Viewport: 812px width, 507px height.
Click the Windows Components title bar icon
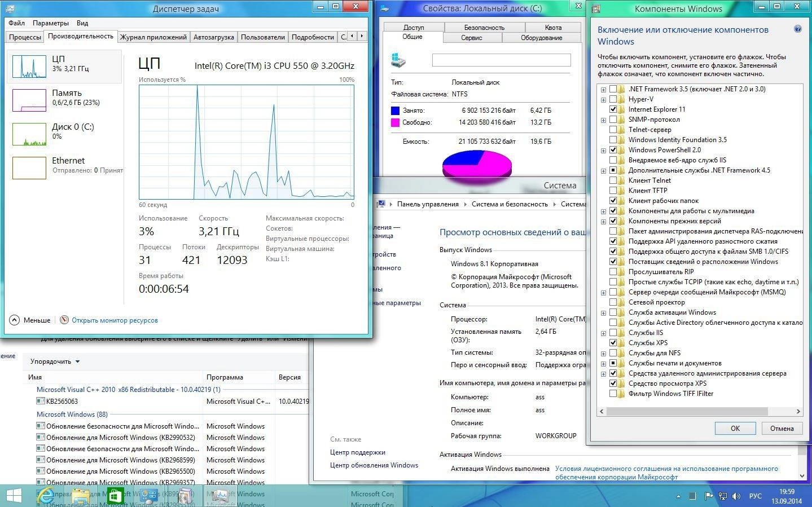point(596,8)
